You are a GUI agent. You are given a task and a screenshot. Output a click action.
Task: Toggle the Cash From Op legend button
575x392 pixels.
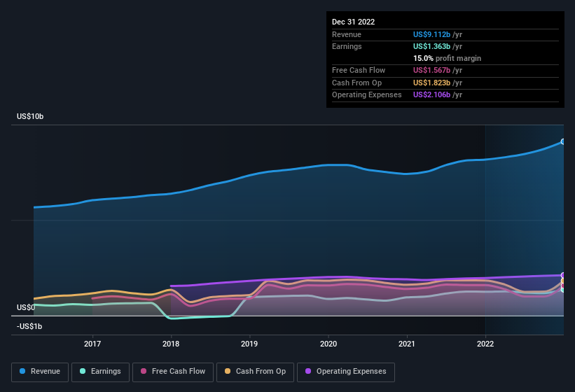[x=255, y=372]
